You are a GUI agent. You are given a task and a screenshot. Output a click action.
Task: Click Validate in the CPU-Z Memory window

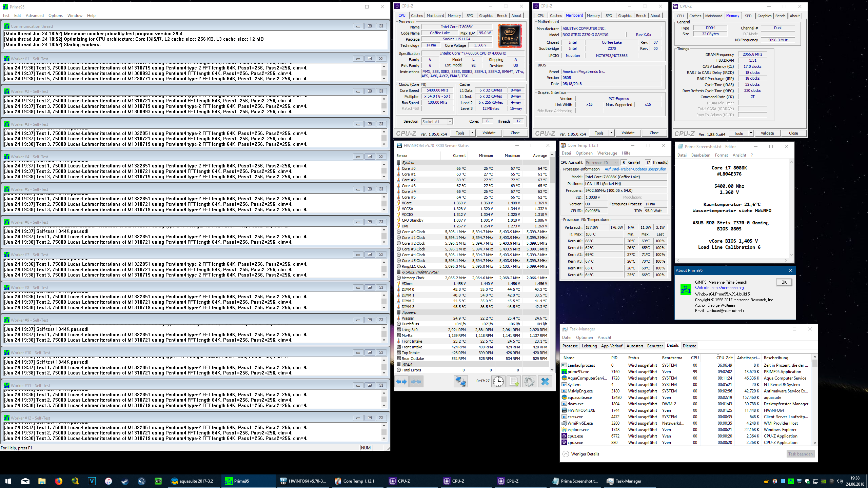(x=767, y=133)
